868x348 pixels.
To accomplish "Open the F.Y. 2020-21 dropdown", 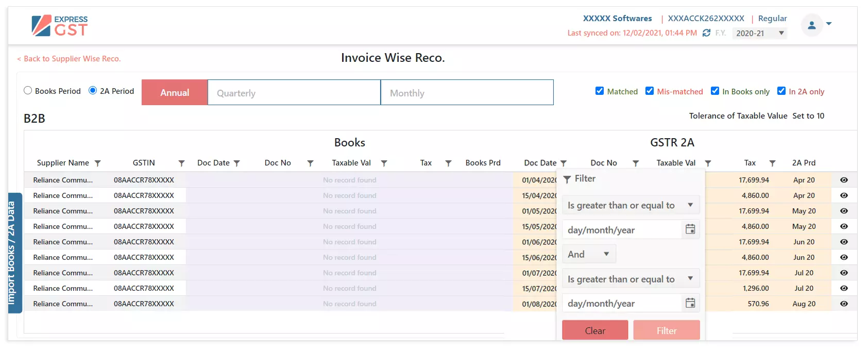I will (x=759, y=34).
